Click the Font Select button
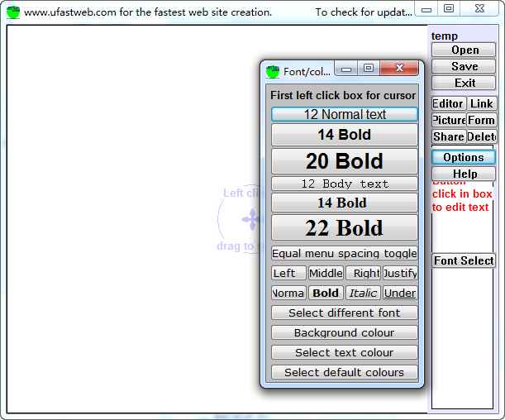The width and height of the screenshot is (505, 420). (464, 260)
